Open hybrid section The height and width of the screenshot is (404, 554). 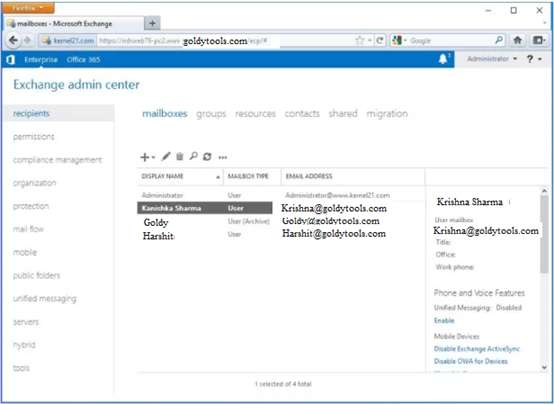(x=24, y=345)
